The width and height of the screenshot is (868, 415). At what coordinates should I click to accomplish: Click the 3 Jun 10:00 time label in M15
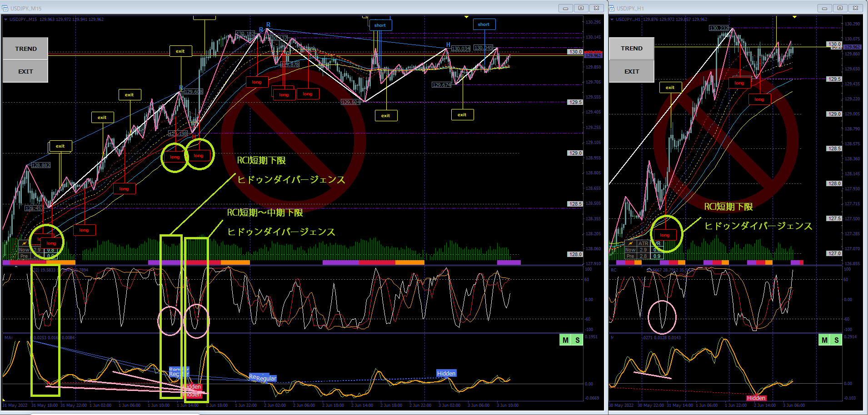tap(508, 405)
